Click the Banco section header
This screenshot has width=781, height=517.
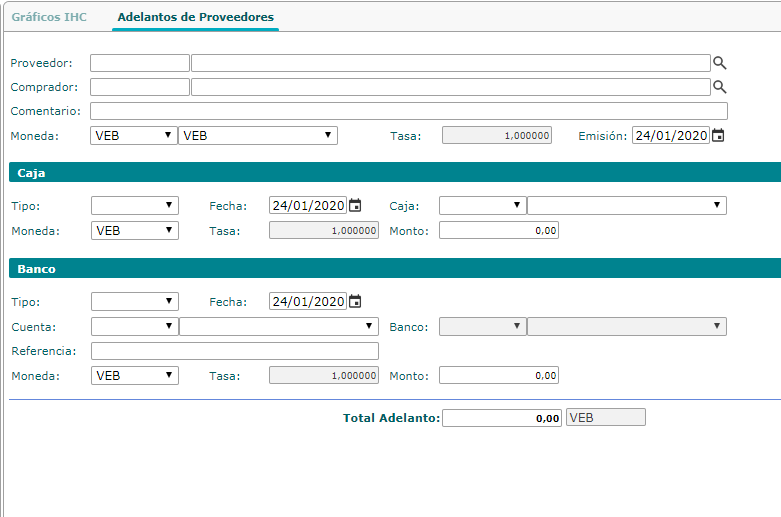tap(395, 268)
